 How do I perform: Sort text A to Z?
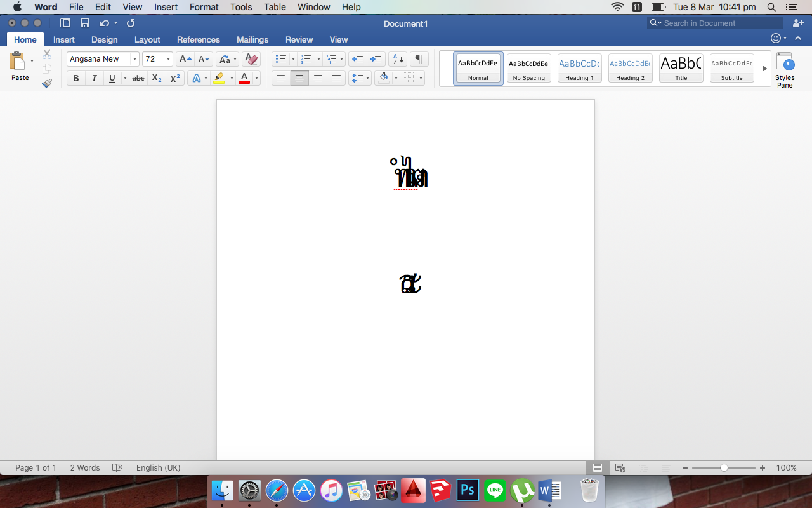pyautogui.click(x=398, y=59)
